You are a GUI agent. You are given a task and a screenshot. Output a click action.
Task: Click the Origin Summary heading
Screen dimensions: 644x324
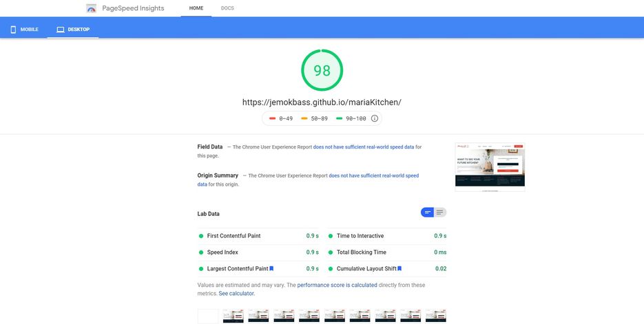click(x=218, y=175)
